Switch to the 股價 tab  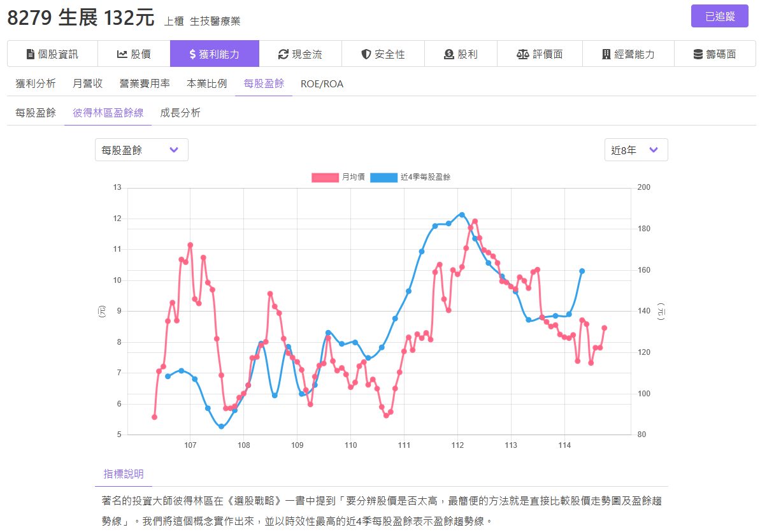pos(134,54)
